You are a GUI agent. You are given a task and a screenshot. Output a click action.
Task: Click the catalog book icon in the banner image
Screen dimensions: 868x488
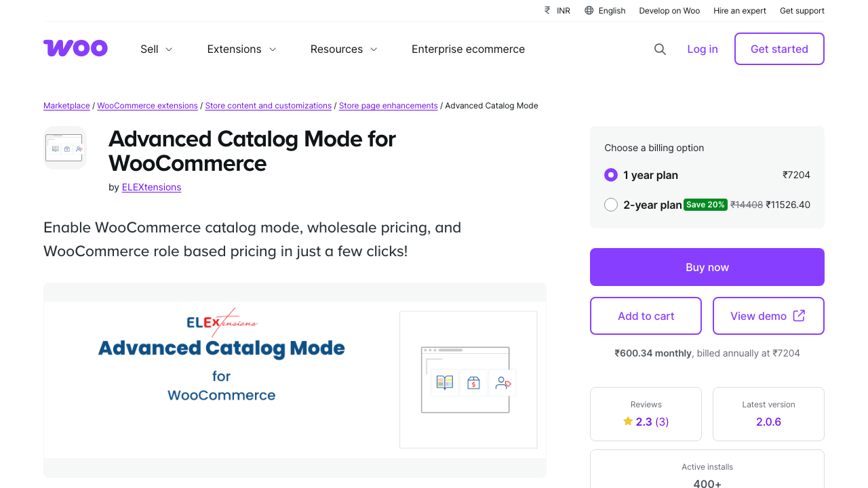pyautogui.click(x=444, y=382)
